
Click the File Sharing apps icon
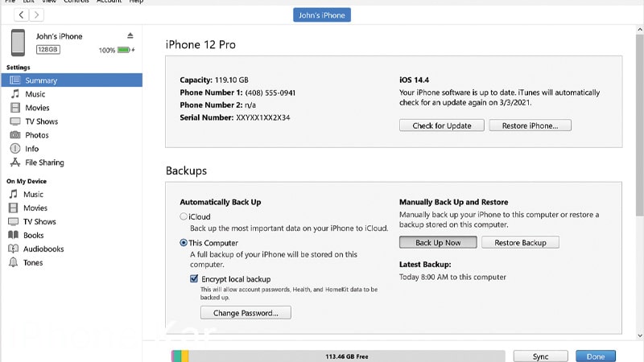(15, 162)
